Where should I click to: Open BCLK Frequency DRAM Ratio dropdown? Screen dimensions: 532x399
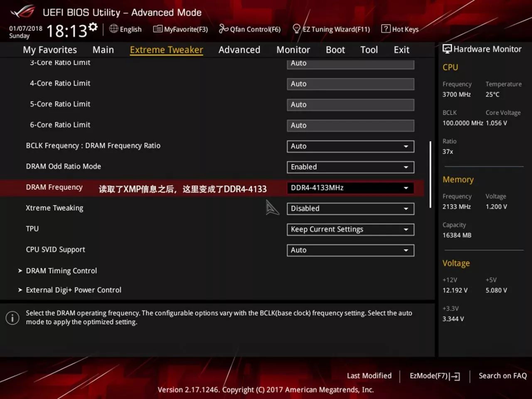pos(350,146)
